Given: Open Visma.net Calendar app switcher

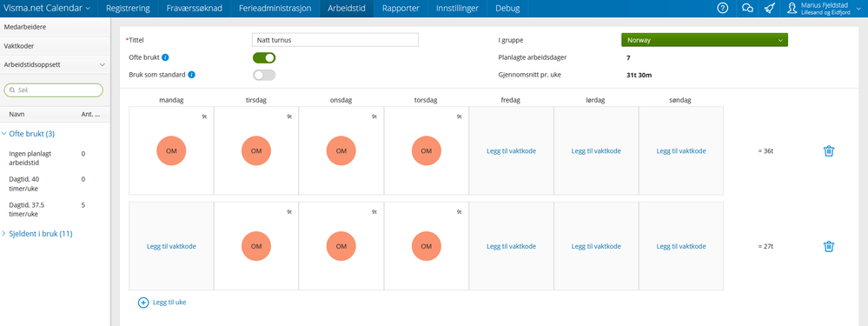Looking at the screenshot, I should click(x=48, y=9).
